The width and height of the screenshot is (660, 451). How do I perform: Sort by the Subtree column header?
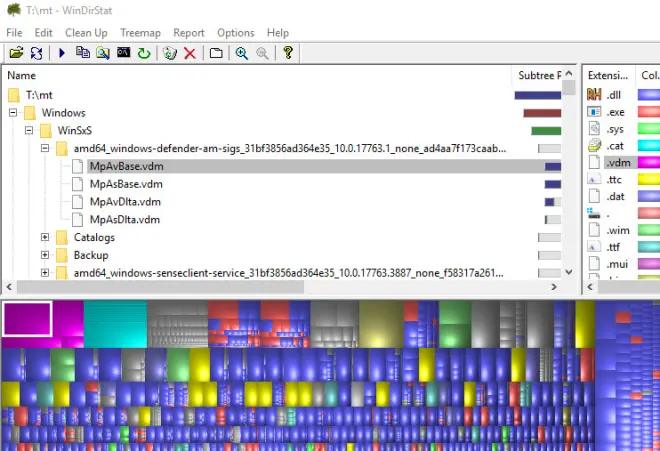537,75
